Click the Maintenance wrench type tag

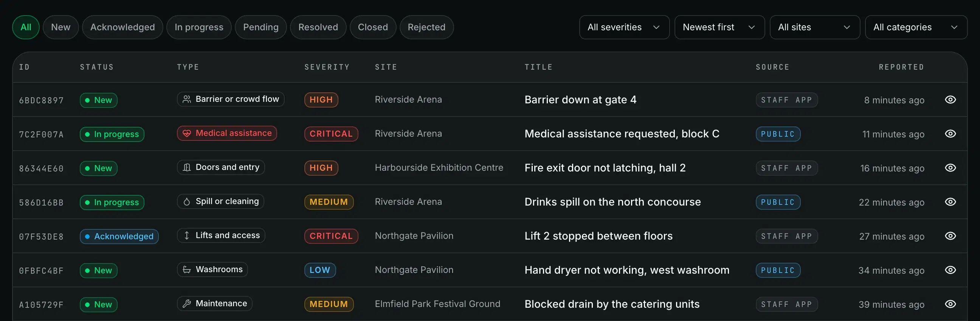point(215,304)
